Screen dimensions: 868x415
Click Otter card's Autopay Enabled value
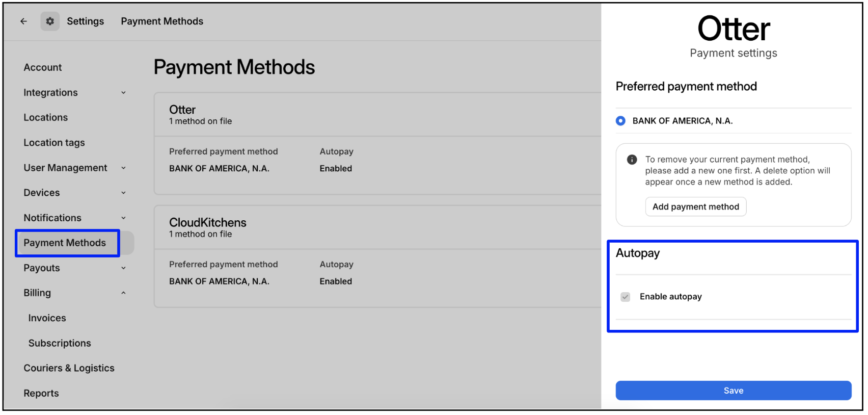point(336,168)
